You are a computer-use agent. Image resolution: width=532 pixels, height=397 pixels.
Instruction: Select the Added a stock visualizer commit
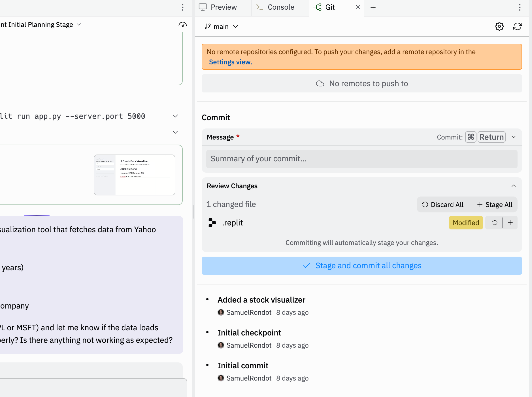pos(261,300)
